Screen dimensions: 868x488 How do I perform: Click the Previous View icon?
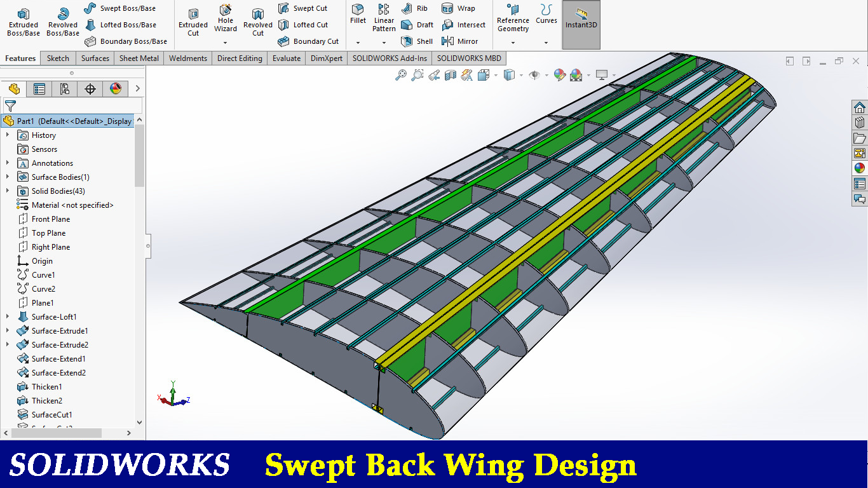tap(434, 75)
